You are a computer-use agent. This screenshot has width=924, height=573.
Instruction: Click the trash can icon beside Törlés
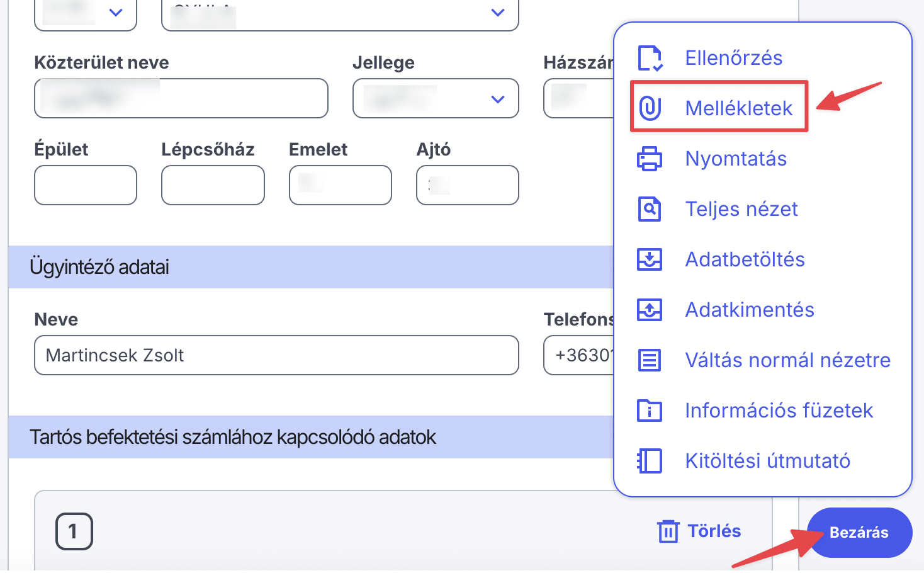click(668, 531)
